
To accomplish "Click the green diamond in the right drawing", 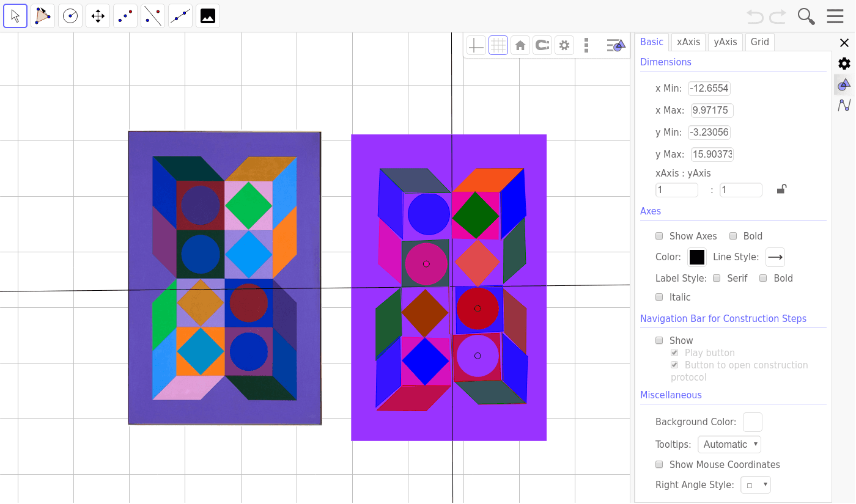I will click(x=476, y=215).
